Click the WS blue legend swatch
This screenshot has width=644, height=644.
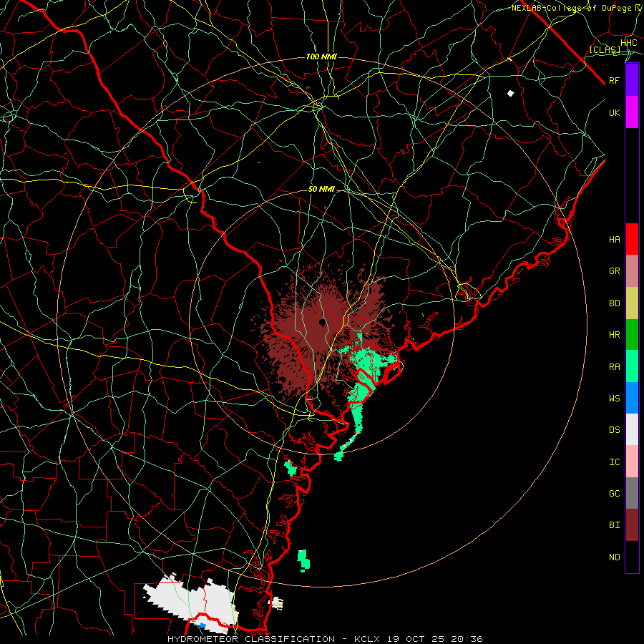[x=632, y=398]
